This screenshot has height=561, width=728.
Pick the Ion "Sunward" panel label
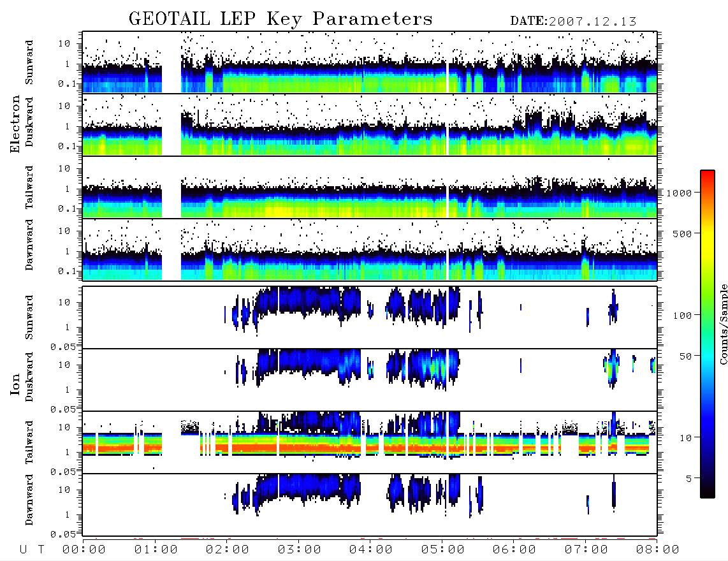tap(29, 317)
